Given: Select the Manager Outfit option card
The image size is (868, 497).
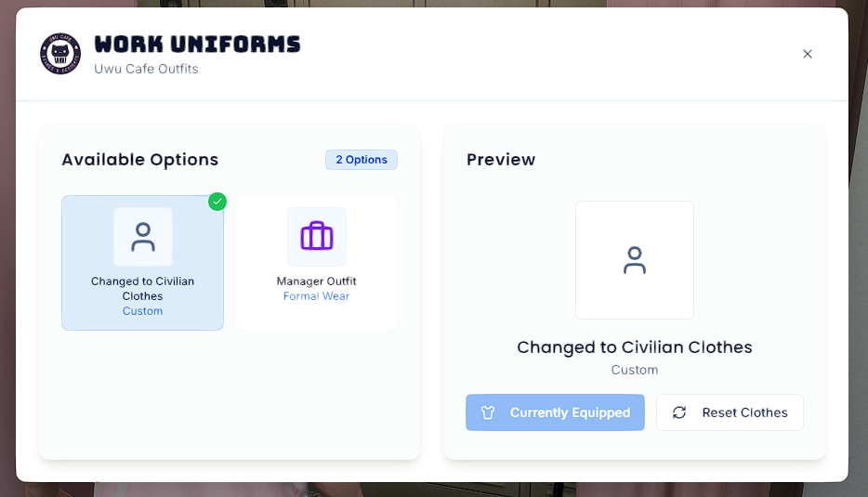Looking at the screenshot, I should click(x=317, y=263).
